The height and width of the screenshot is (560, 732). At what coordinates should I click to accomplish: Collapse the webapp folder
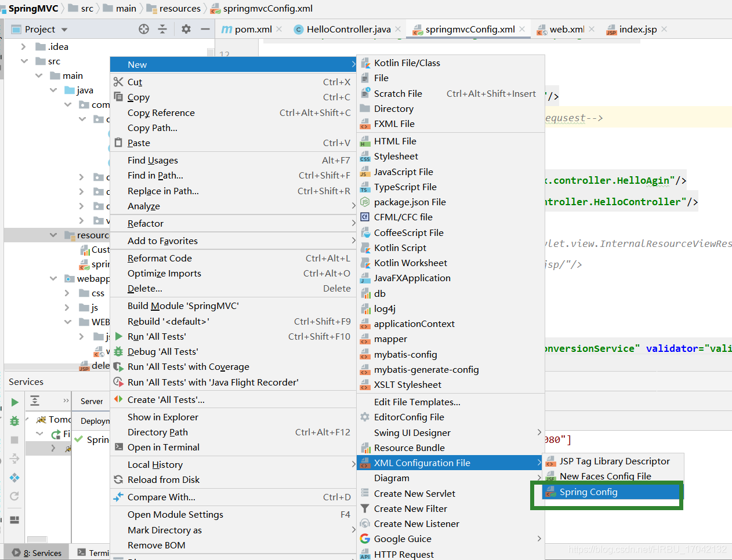pos(53,278)
